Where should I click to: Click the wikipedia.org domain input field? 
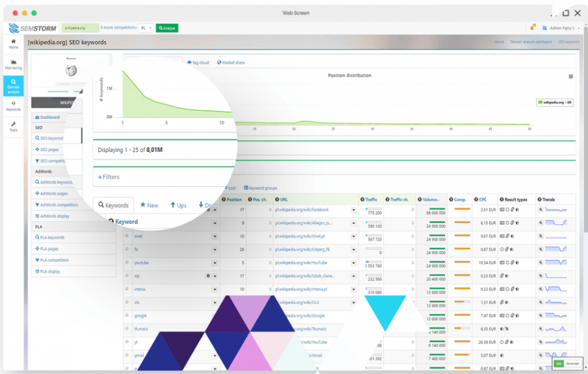coord(79,28)
